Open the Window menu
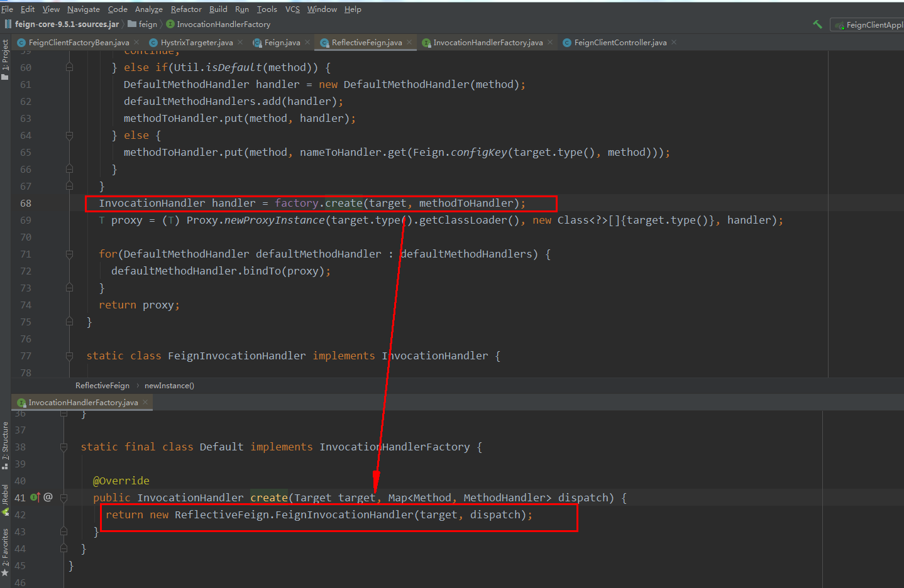The height and width of the screenshot is (588, 904). (322, 9)
